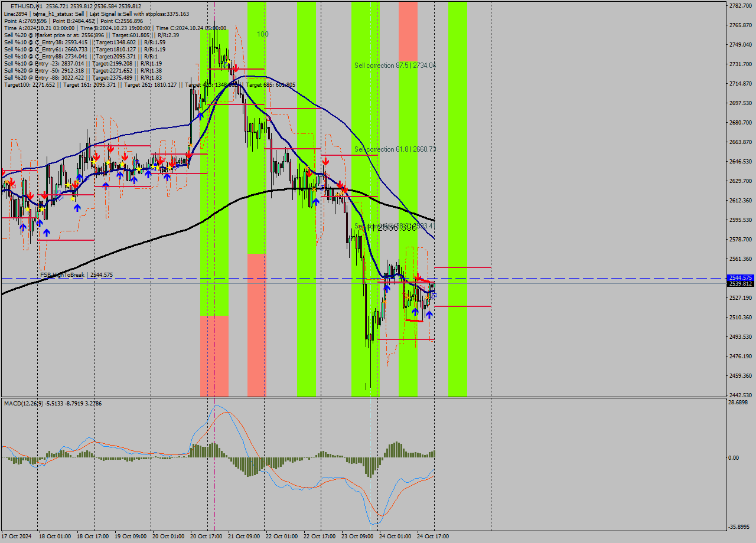
Task: Click the '20 Oct 17:00' time axis label
Action: (x=206, y=537)
